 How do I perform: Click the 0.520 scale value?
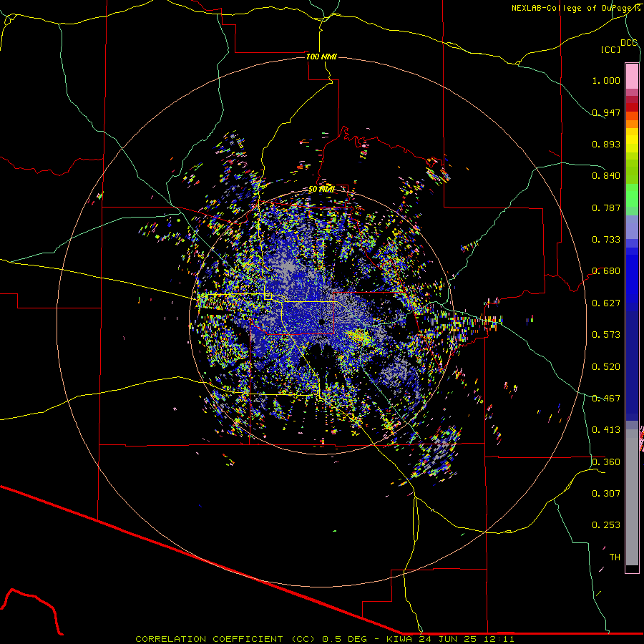click(606, 367)
